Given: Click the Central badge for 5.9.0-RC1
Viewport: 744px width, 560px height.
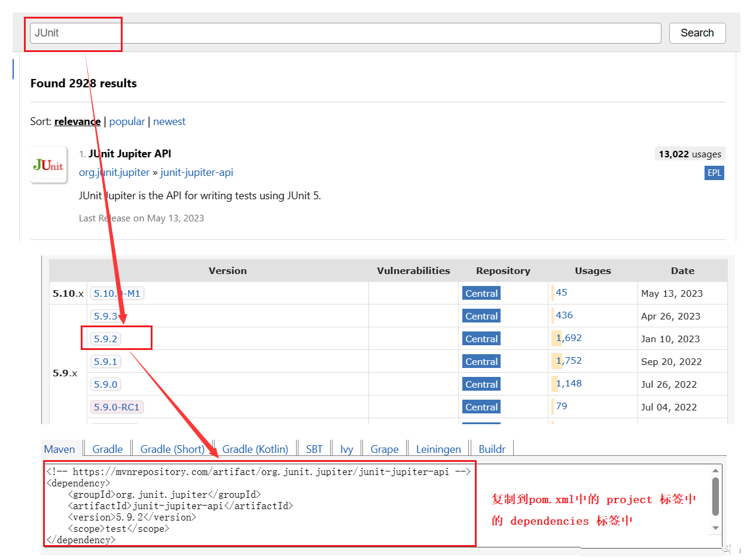Looking at the screenshot, I should (481, 407).
